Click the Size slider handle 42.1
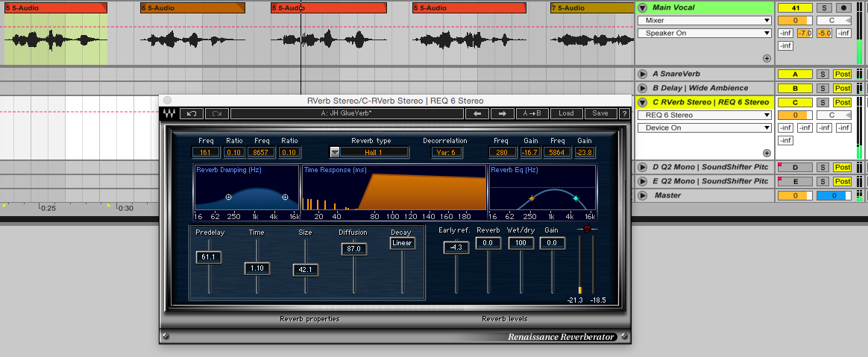Screen dimensions: 868x357 coord(306,270)
